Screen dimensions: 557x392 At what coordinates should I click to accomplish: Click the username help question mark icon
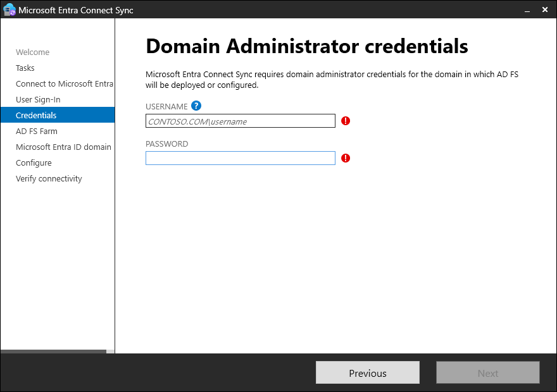(x=196, y=106)
